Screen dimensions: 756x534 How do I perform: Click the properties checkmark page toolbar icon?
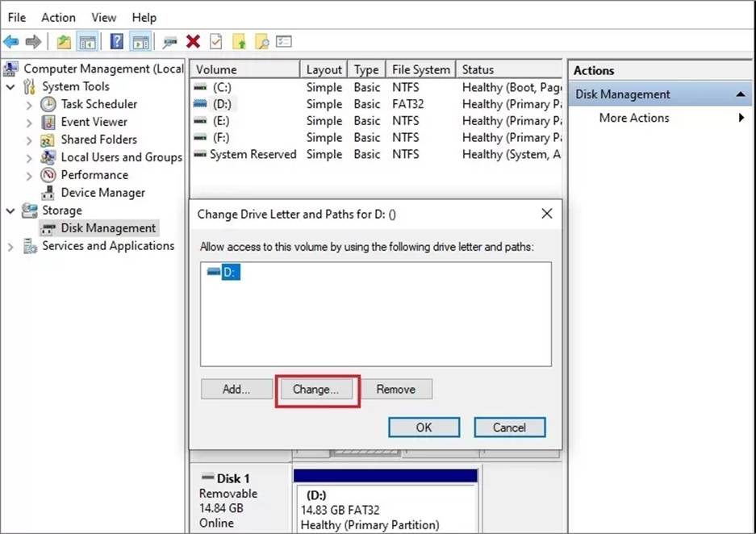click(x=215, y=41)
